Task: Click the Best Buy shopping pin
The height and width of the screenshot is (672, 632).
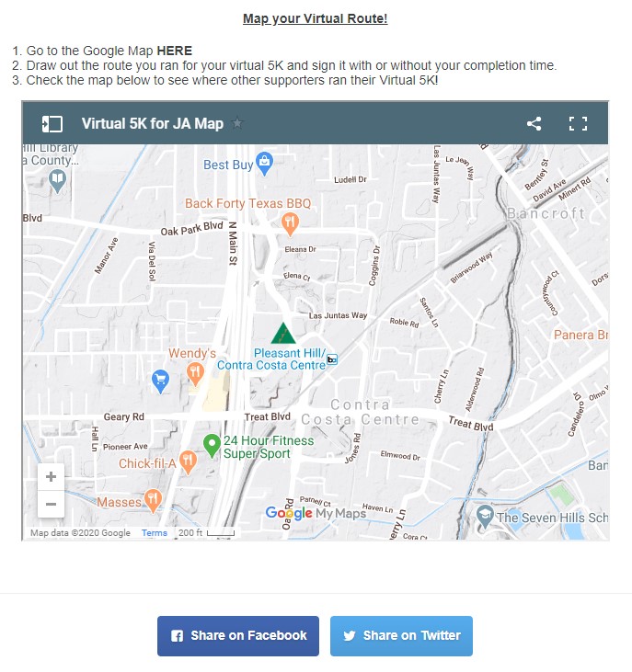Action: pyautogui.click(x=264, y=164)
